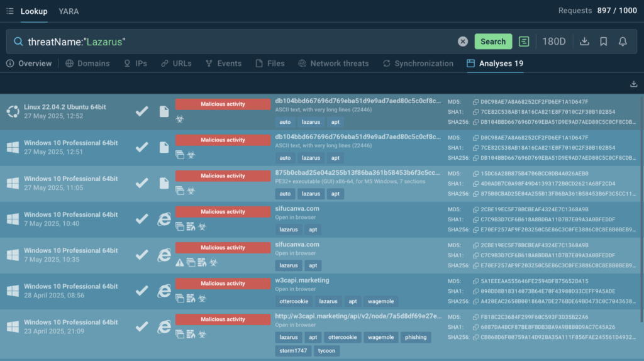Bookmark the current search
644x361 pixels.
click(x=603, y=42)
